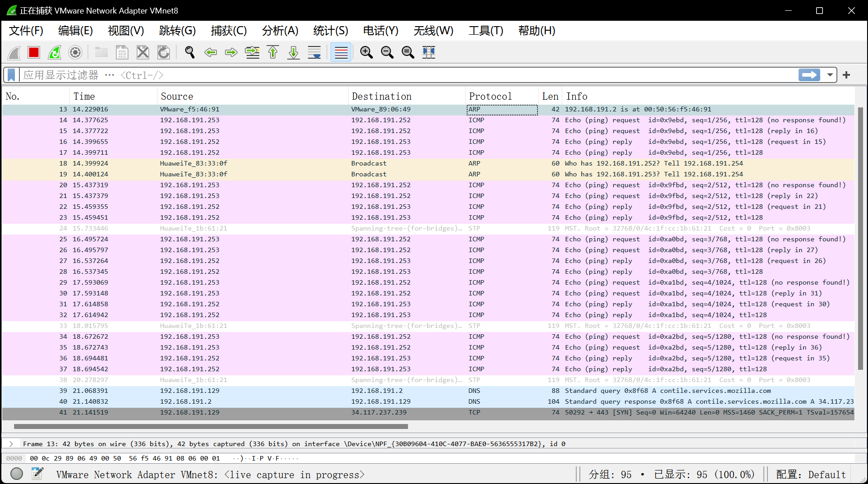Find a packet with magnifier icon
Screen dimensions: 868x484
(190, 53)
